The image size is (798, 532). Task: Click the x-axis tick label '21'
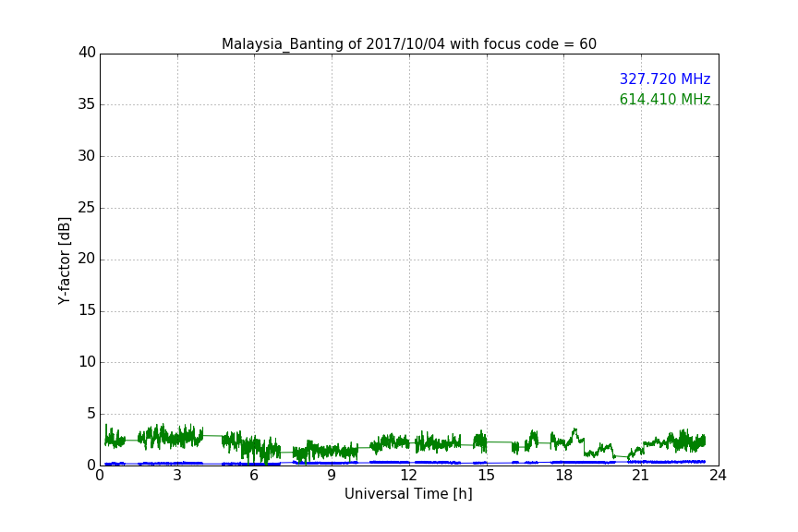point(641,476)
